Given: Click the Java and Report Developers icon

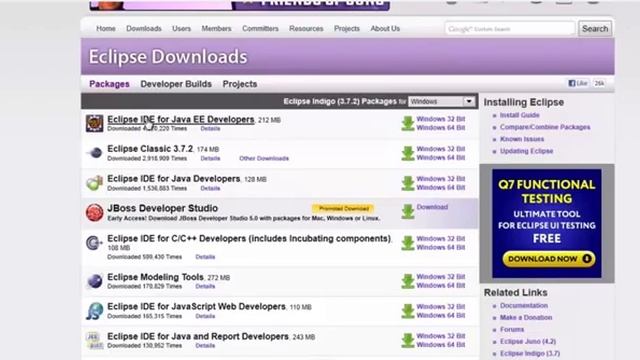Looking at the screenshot, I should (x=94, y=341).
